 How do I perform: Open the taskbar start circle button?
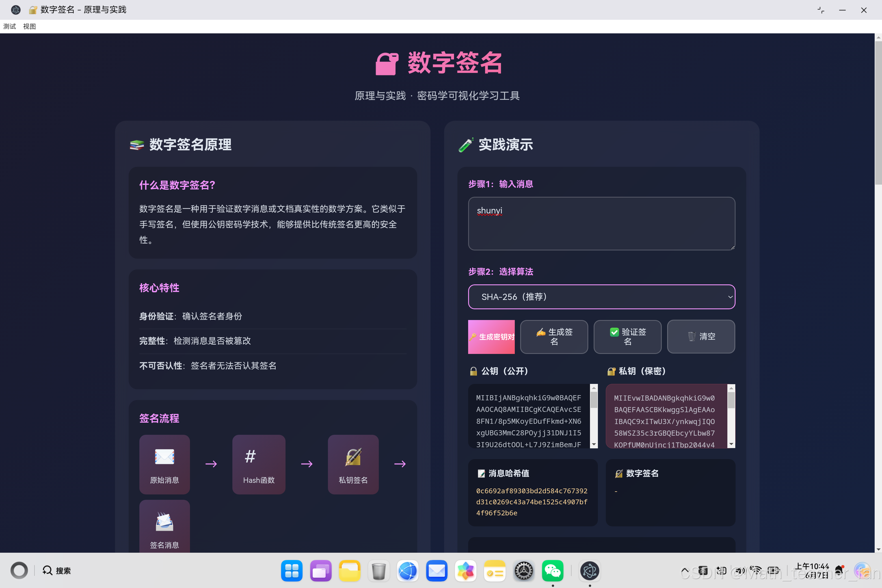point(19,570)
